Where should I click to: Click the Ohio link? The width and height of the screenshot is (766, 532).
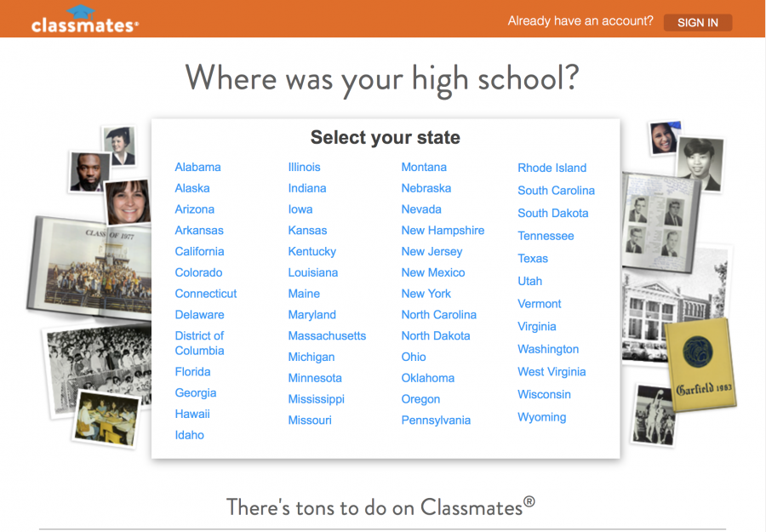pyautogui.click(x=414, y=357)
